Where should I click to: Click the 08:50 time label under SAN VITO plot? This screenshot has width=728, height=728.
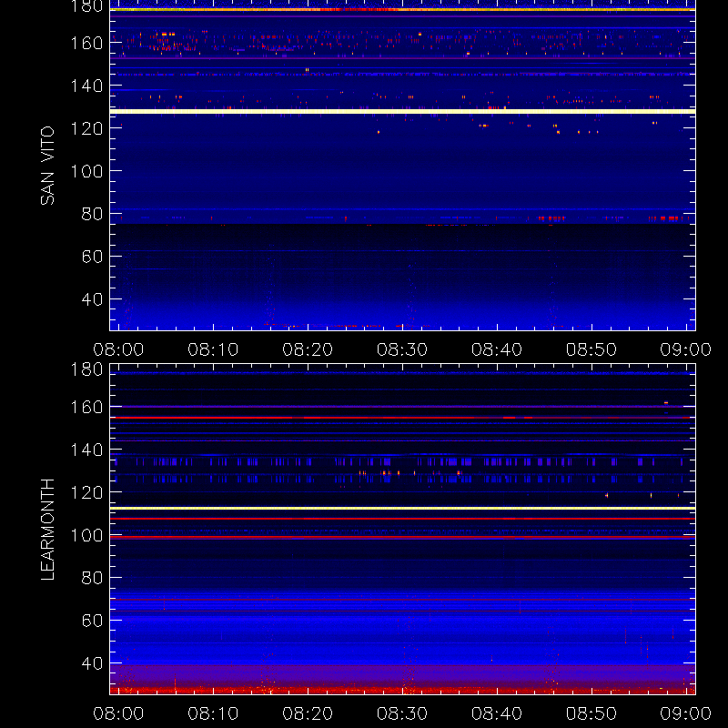591,349
